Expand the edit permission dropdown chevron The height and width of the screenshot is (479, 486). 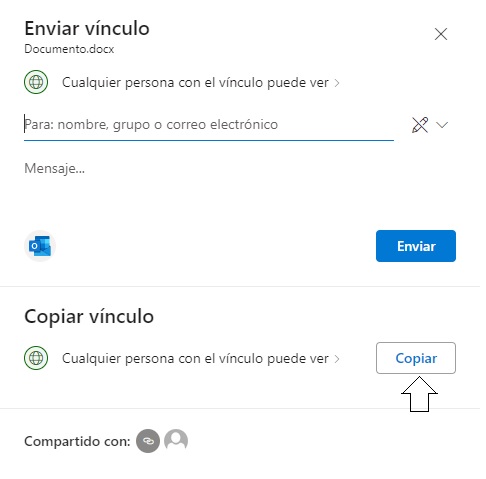click(x=442, y=125)
